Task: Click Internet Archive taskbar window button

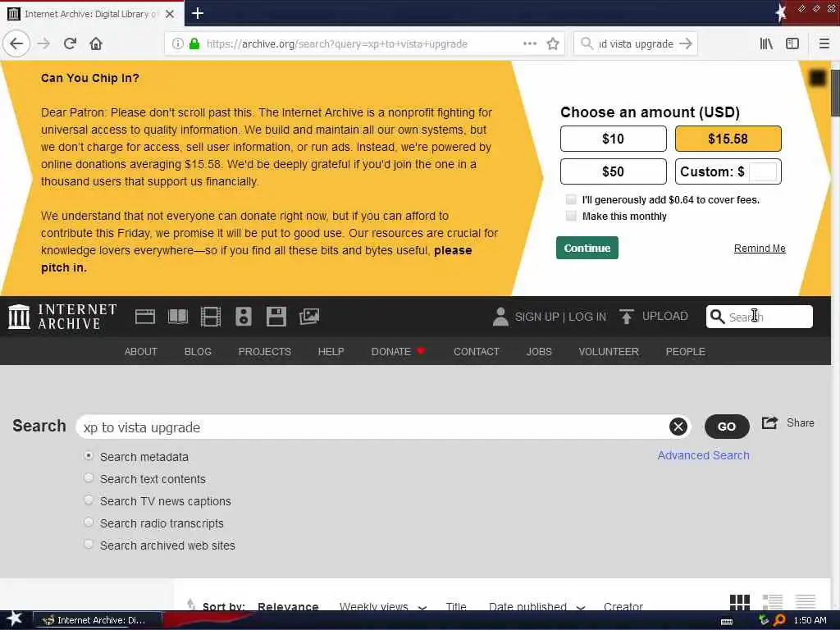Action: 97,620
